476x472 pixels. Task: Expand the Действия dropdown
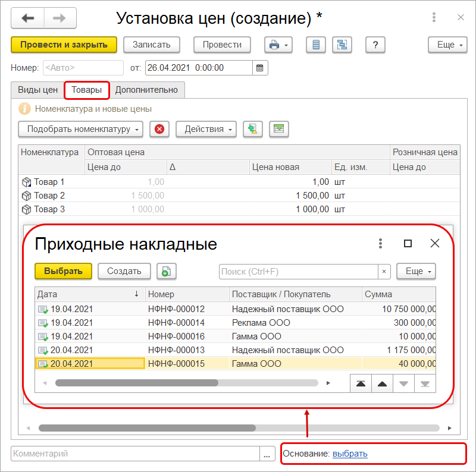(206, 129)
